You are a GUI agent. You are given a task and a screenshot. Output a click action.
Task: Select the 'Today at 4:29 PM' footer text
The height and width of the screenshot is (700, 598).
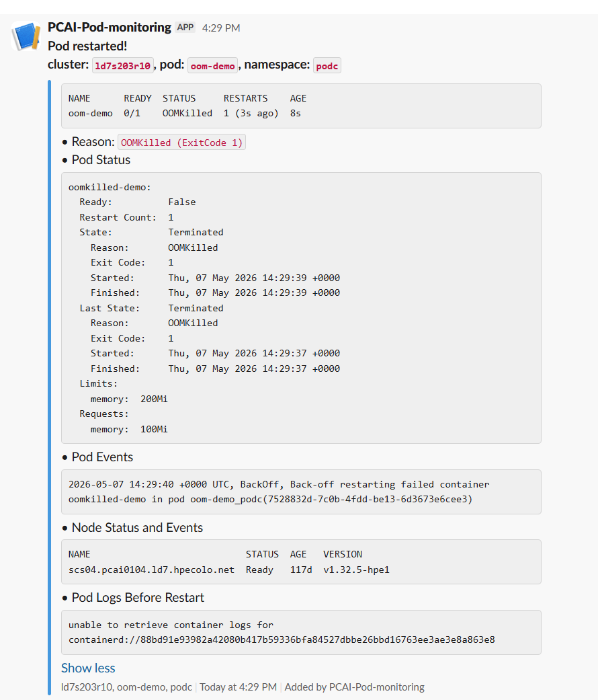click(238, 687)
